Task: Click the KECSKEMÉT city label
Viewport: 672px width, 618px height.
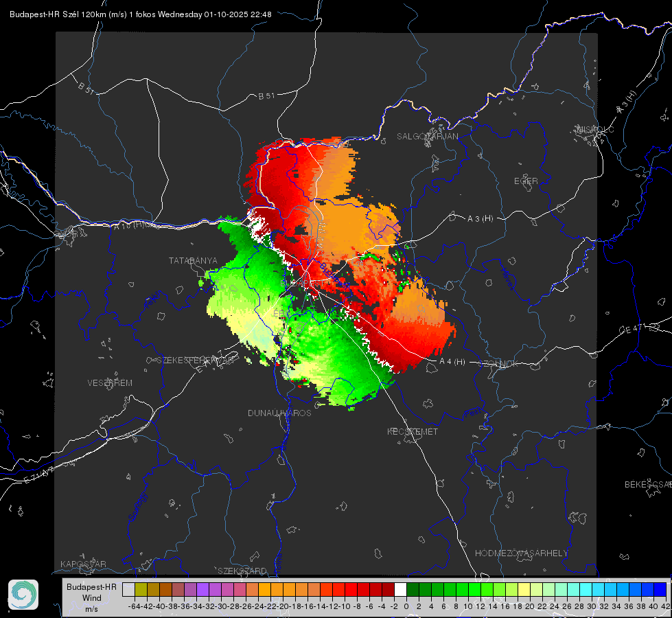Action: (413, 432)
